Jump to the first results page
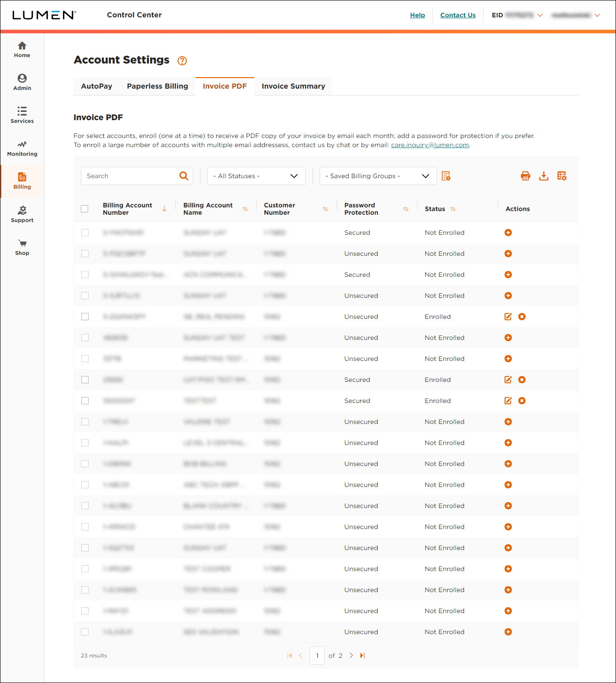Image resolution: width=616 pixels, height=683 pixels. pos(290,656)
